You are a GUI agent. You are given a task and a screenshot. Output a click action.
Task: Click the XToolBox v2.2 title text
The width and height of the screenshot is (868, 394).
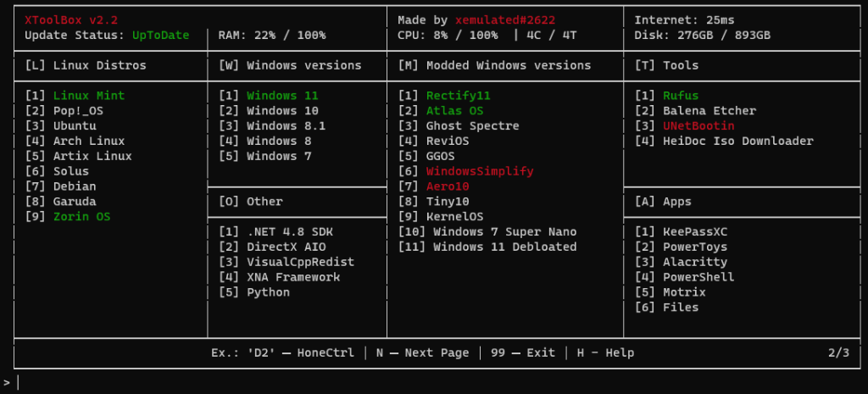tap(71, 20)
